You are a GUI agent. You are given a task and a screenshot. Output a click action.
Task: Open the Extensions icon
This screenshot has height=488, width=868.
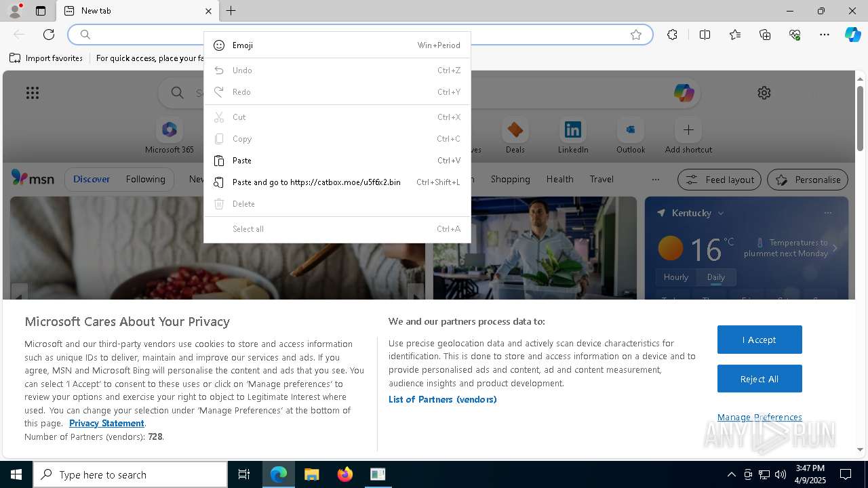pyautogui.click(x=672, y=35)
